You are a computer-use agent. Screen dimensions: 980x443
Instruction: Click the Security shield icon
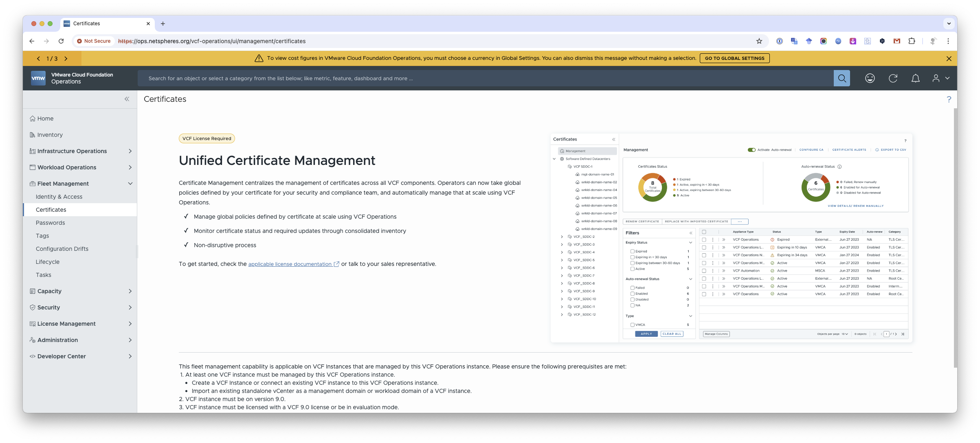(32, 307)
